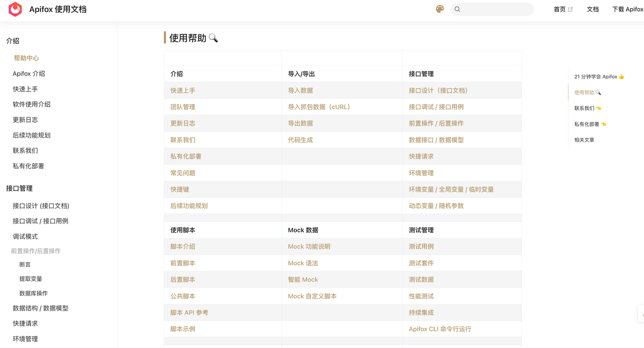Viewport: 644px width, 348px height.
Task: Open 环境变量 / 全局变量 / 临时变量 link
Action: [451, 189]
